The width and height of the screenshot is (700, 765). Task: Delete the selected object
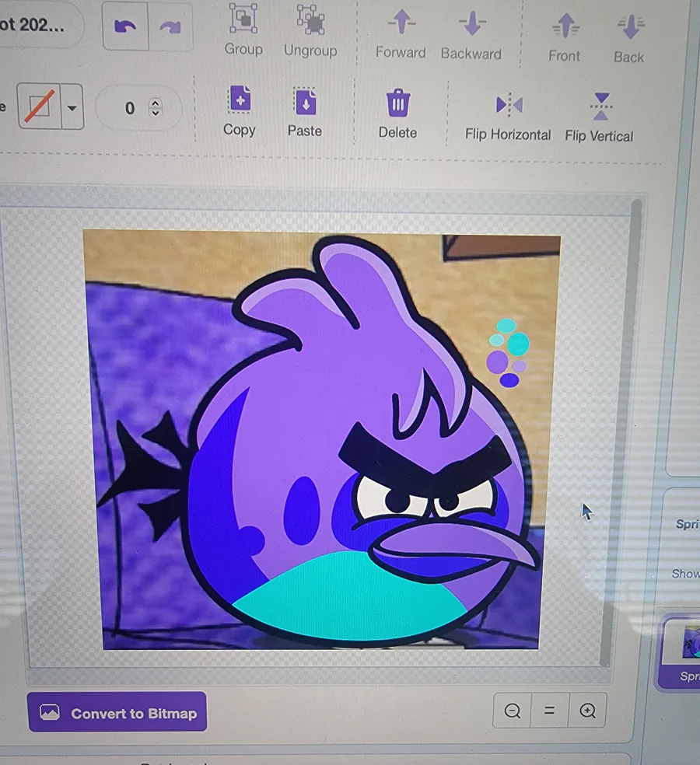[x=398, y=114]
